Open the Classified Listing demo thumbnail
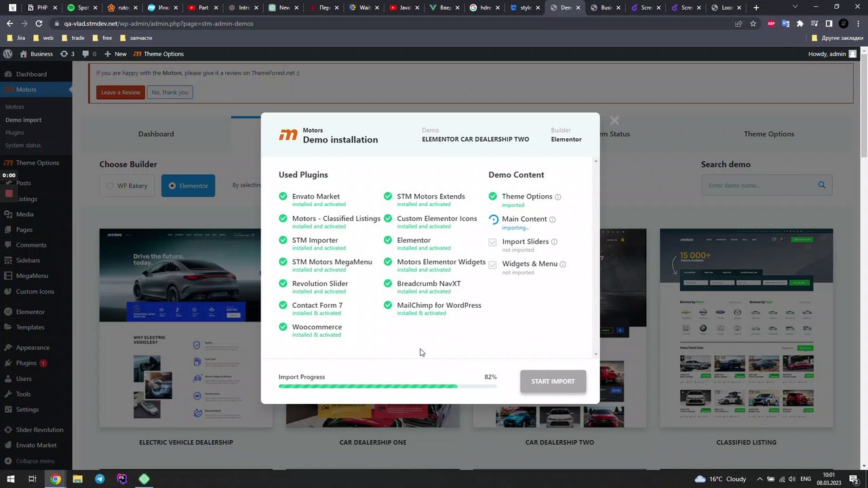This screenshot has width=868, height=488. 747,328
